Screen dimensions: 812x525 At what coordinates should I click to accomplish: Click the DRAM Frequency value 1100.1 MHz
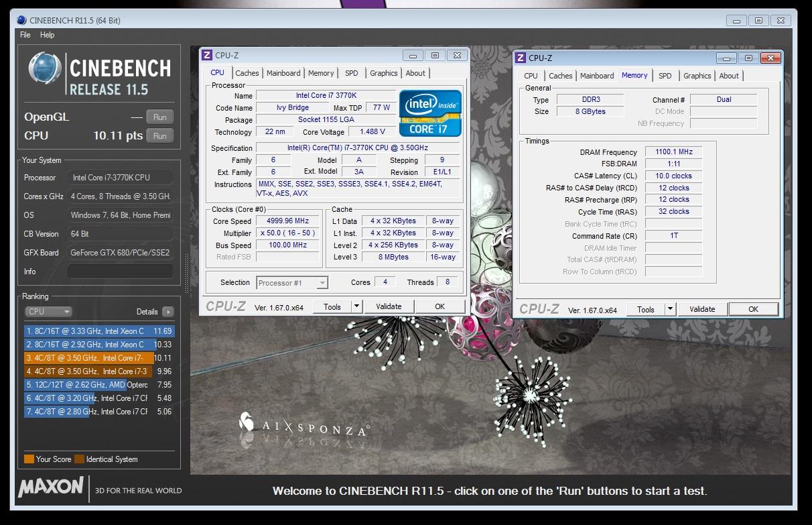[x=673, y=152]
